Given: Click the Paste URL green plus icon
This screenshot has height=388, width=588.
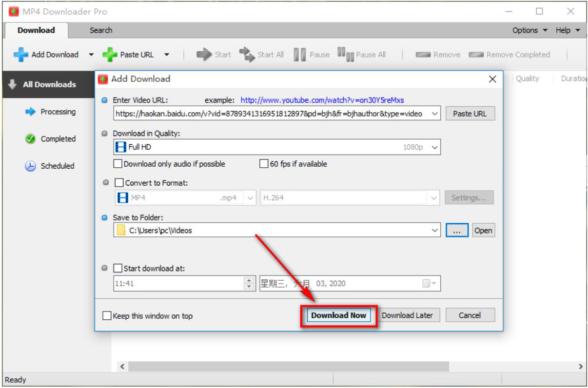Looking at the screenshot, I should pyautogui.click(x=110, y=55).
